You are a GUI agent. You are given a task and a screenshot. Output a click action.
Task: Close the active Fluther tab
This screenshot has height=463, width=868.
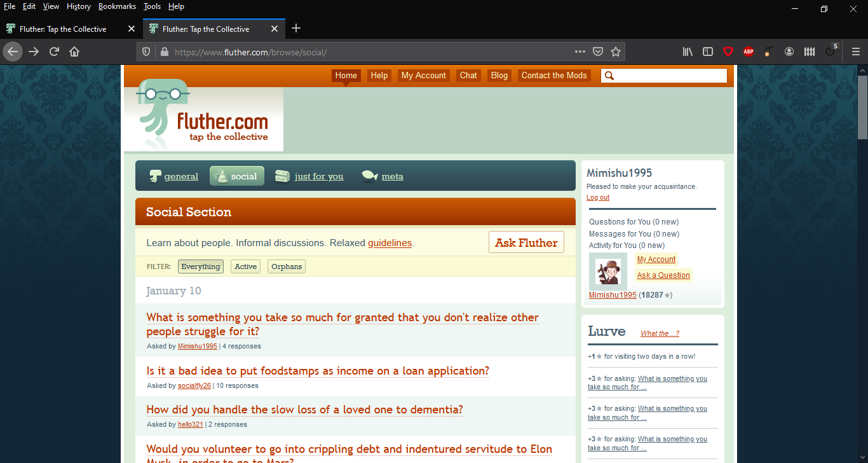pos(275,29)
